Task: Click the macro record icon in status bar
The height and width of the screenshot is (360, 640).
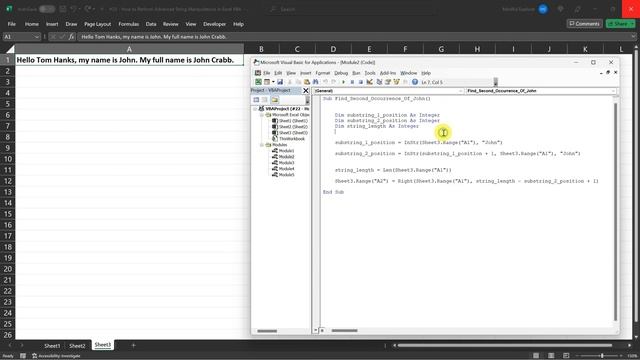Action: click(x=23, y=356)
